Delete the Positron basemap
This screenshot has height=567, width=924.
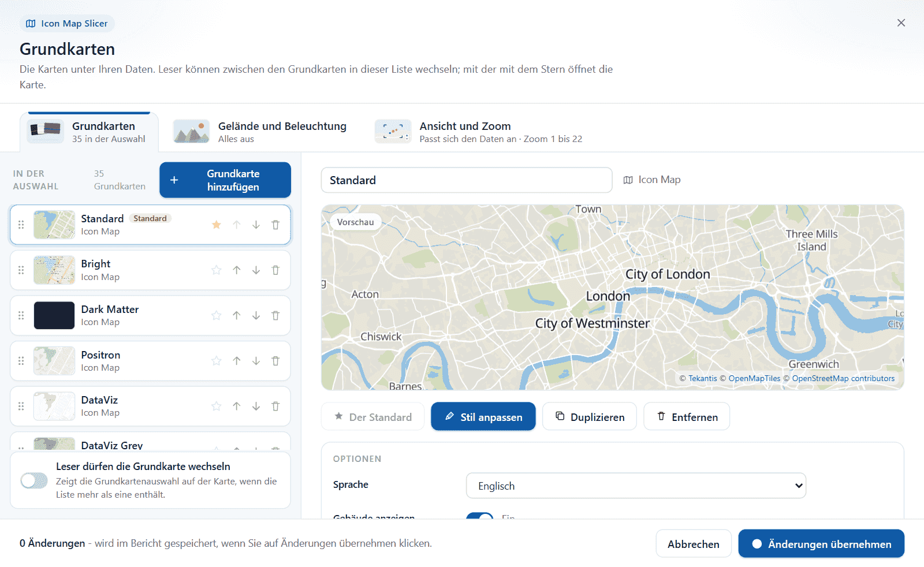275,361
